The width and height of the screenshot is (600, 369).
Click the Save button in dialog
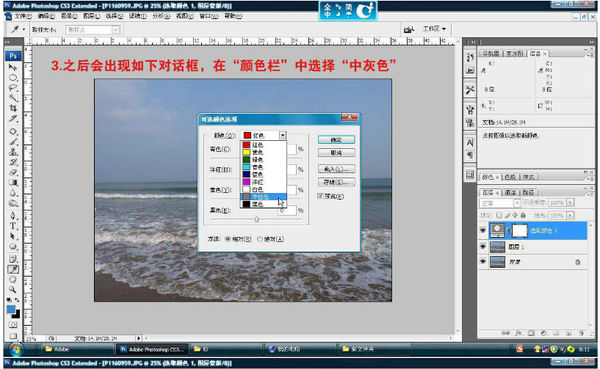click(336, 182)
